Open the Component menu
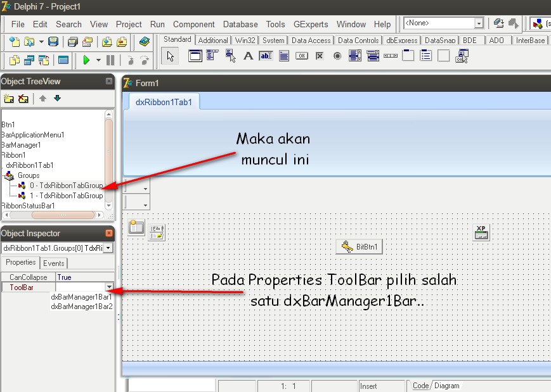This screenshot has width=551, height=392. click(x=193, y=24)
